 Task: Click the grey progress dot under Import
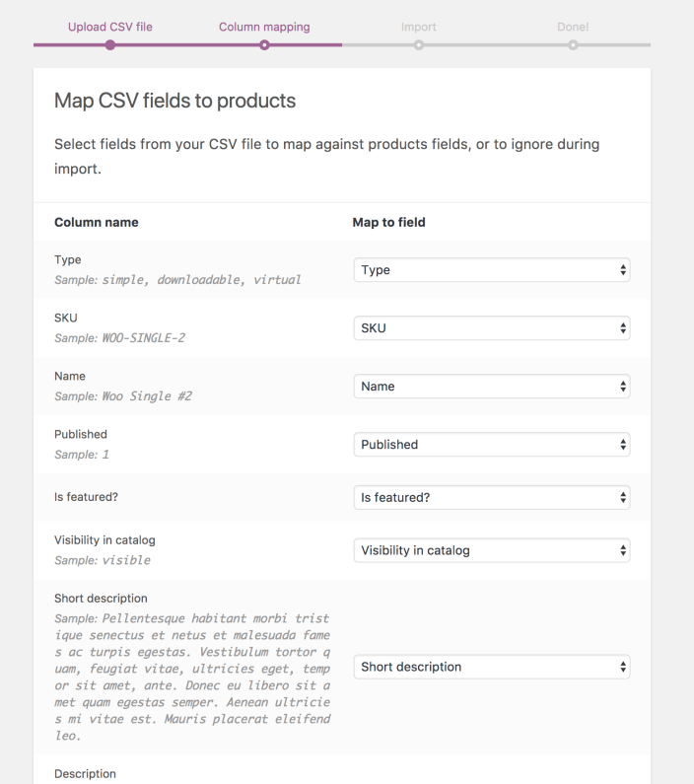pyautogui.click(x=418, y=44)
